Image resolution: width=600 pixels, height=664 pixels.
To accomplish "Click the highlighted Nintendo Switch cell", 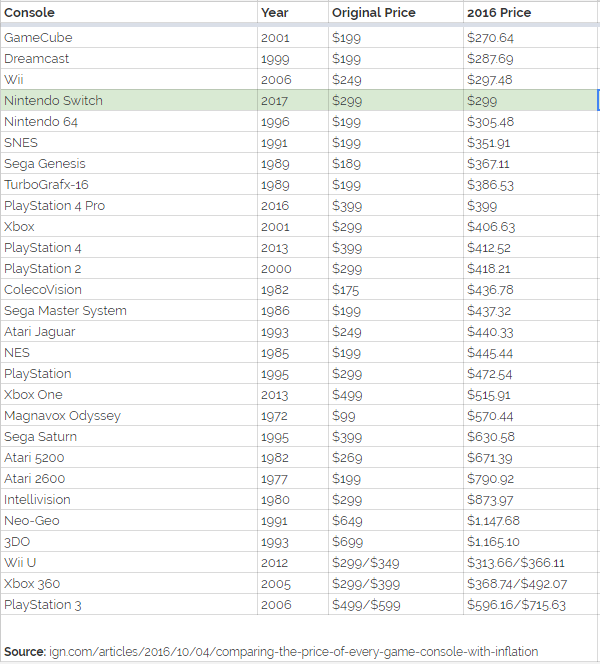I will [x=129, y=100].
